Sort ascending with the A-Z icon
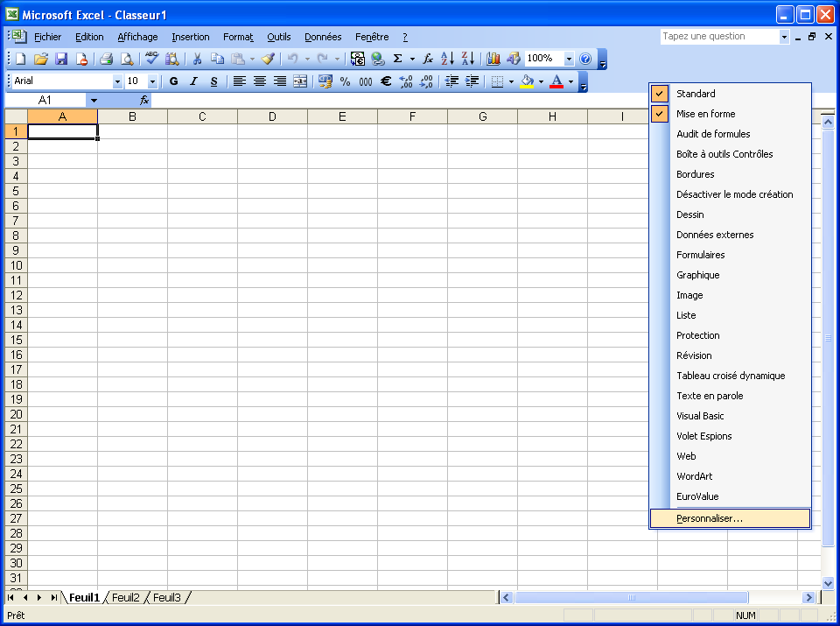 tap(447, 59)
